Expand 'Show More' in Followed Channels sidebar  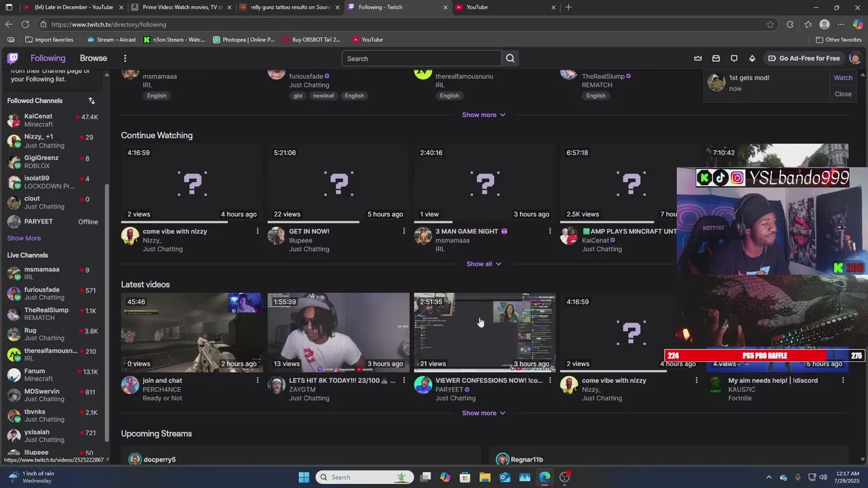point(24,238)
